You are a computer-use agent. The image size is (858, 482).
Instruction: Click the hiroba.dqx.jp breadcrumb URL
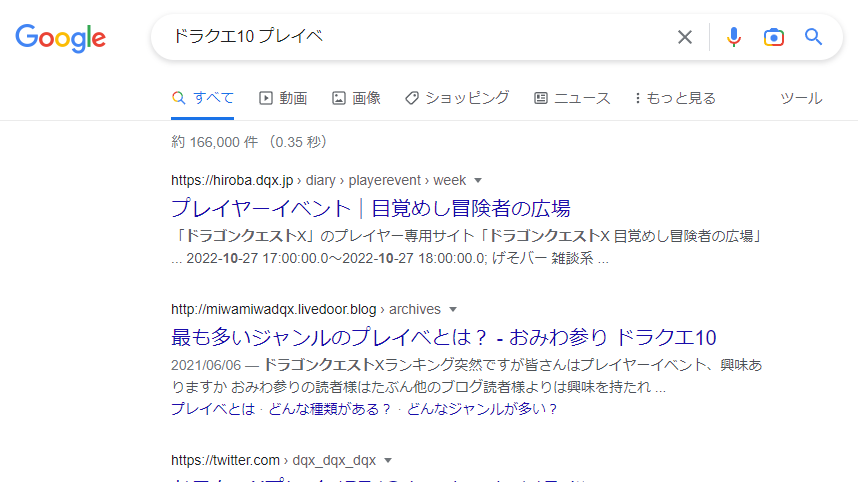coord(318,181)
